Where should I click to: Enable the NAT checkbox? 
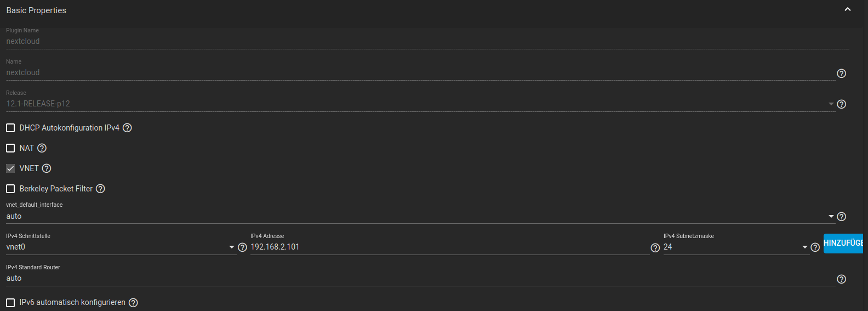point(10,148)
